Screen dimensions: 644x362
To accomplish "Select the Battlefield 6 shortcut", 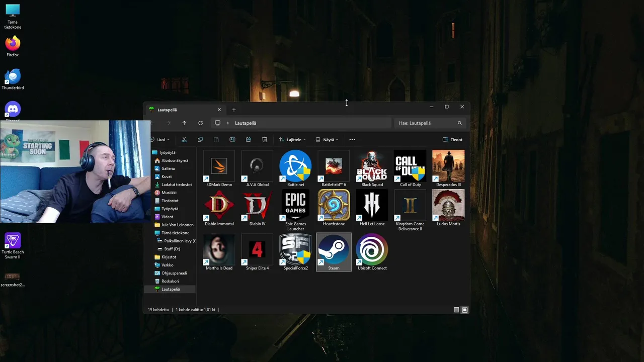I will (x=334, y=168).
